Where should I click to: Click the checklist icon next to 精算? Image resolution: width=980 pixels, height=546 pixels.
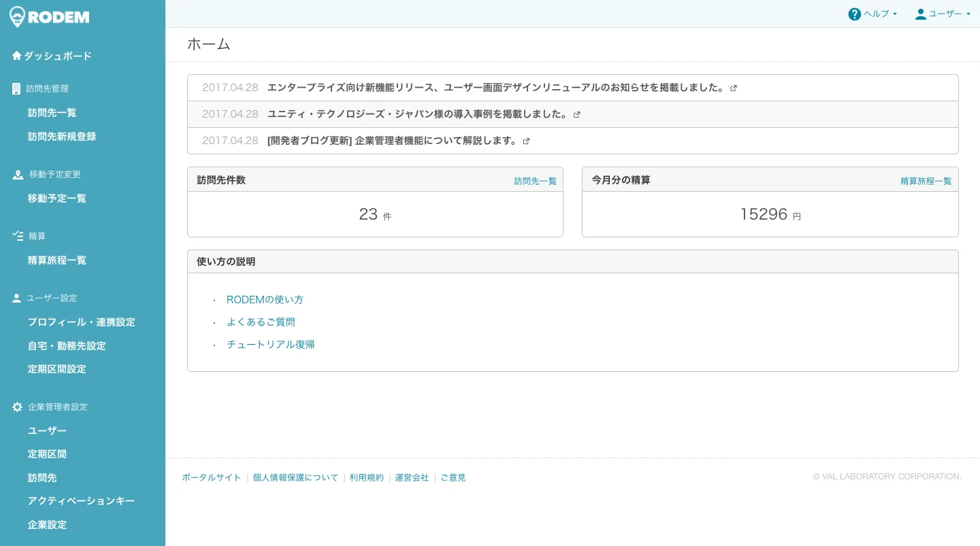(18, 236)
